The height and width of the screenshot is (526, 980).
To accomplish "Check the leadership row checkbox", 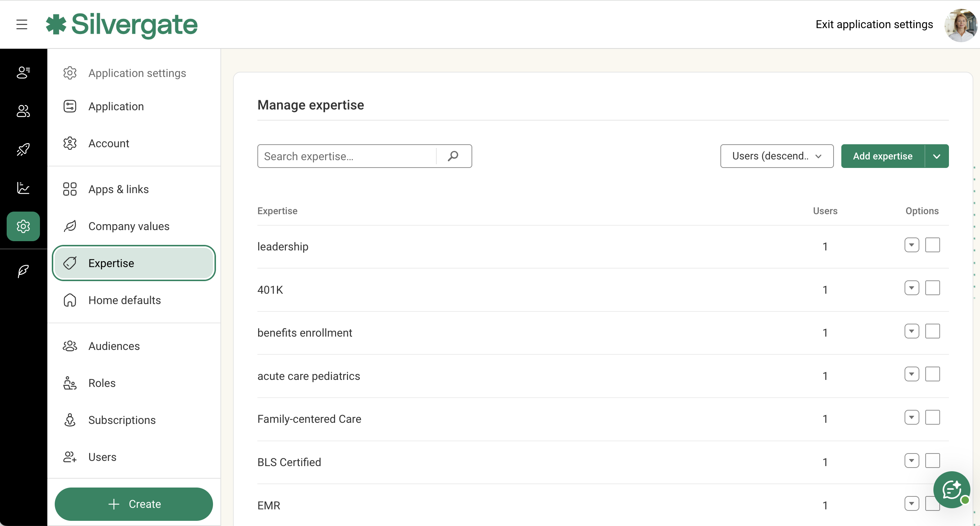I will coord(932,245).
